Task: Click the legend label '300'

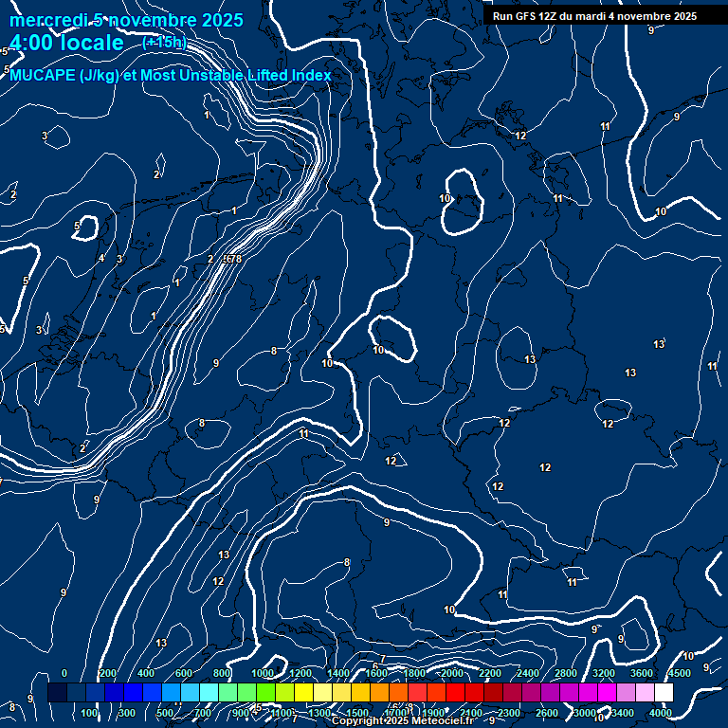Action: [x=127, y=713]
